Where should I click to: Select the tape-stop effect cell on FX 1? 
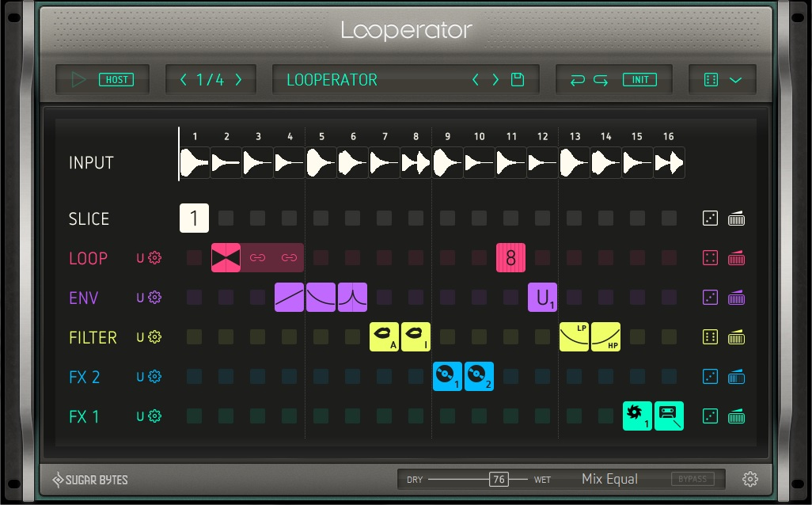(669, 416)
